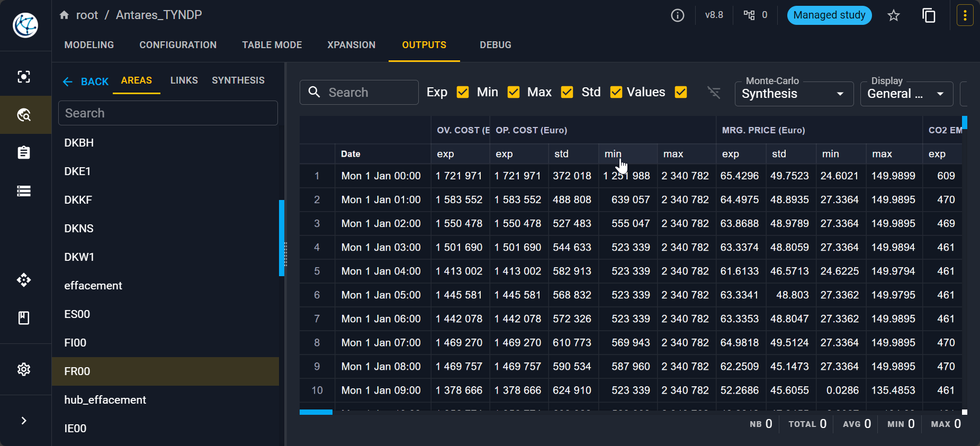Open the Monte-Carlo Synthesis dropdown

[x=794, y=94]
